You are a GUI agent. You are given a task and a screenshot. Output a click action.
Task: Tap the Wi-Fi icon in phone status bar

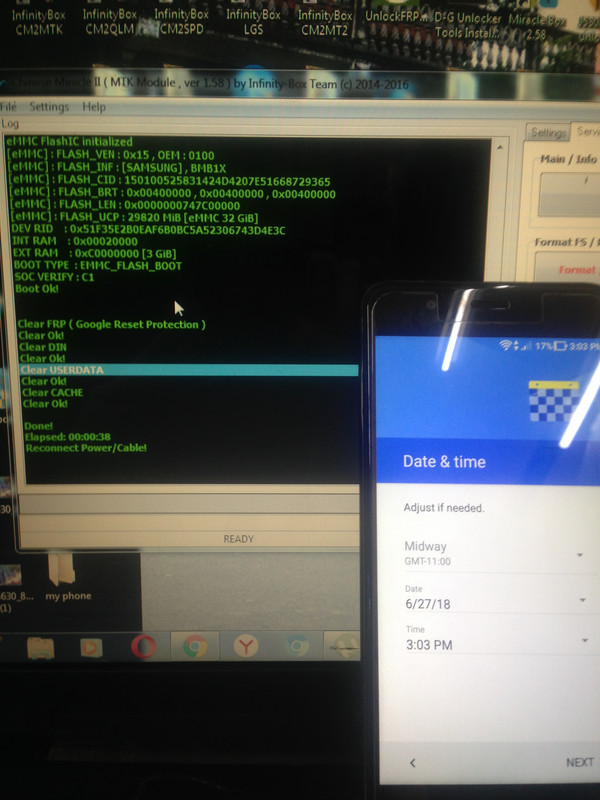click(x=505, y=345)
